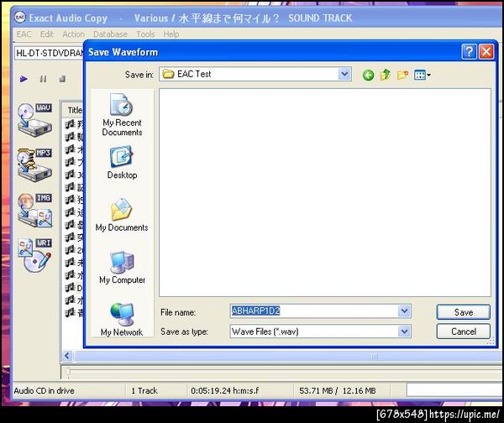Click the green Back navigation icon
Viewport: 504px width, 423px height.
[x=368, y=75]
